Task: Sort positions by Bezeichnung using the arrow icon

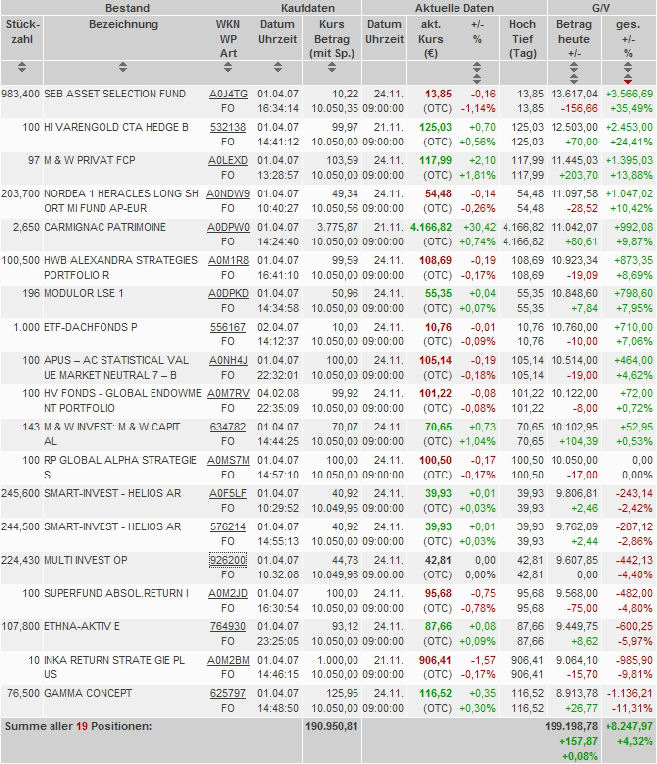Action: coord(123,67)
